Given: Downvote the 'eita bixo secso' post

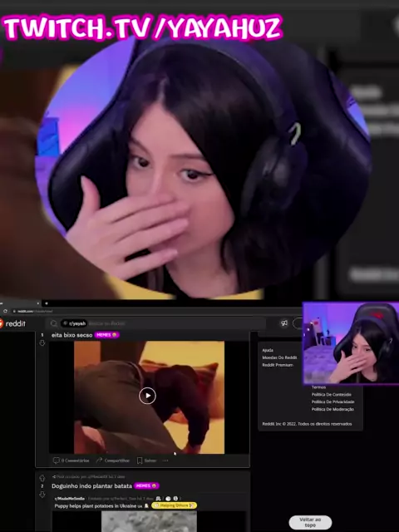Looking at the screenshot, I should click(42, 343).
